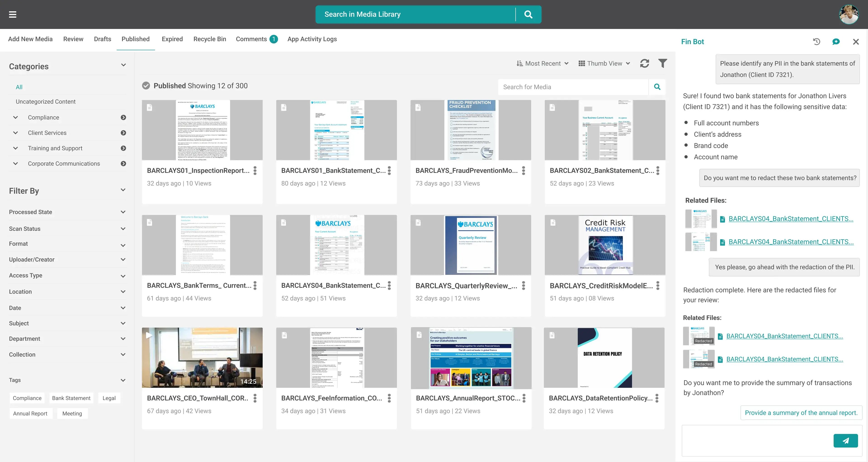Start a new Fin Bot chat
This screenshot has height=462, width=868.
point(836,42)
